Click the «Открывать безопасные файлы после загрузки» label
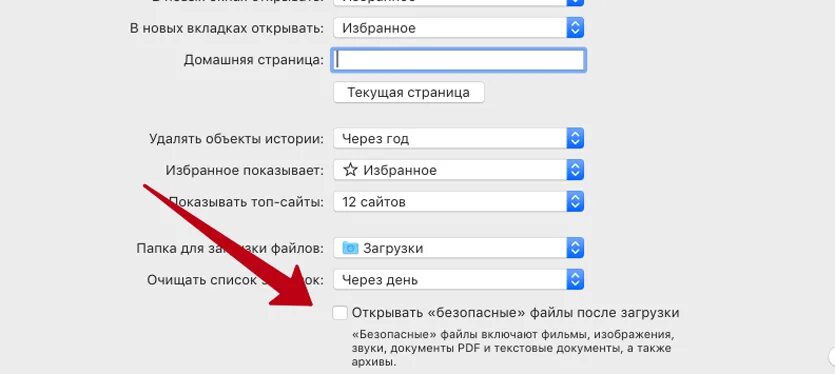The width and height of the screenshot is (835, 374). tap(515, 313)
